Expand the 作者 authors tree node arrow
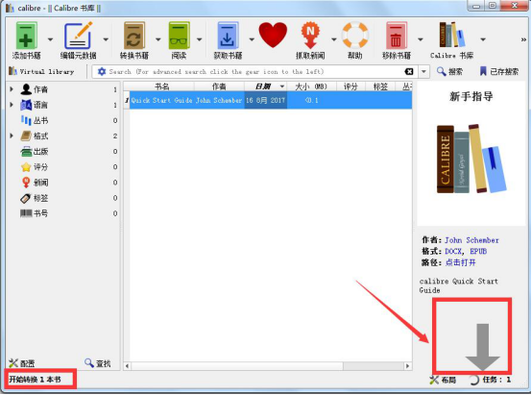Viewport: 532px width, 395px height. click(x=12, y=89)
